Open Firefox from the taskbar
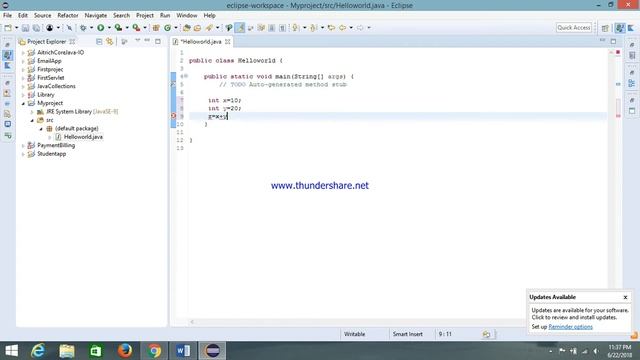 pyautogui.click(x=125, y=351)
